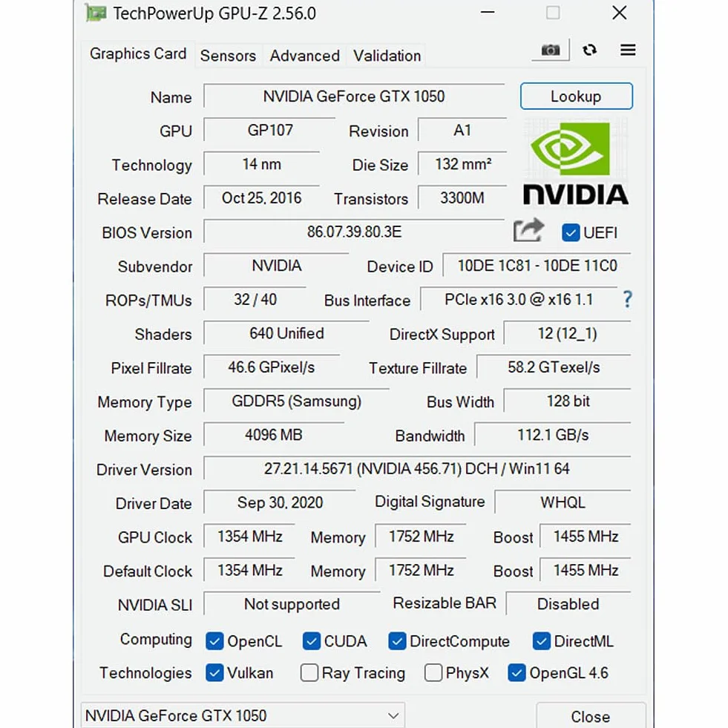
Task: Check the Ray Tracing checkbox
Action: pyautogui.click(x=309, y=673)
